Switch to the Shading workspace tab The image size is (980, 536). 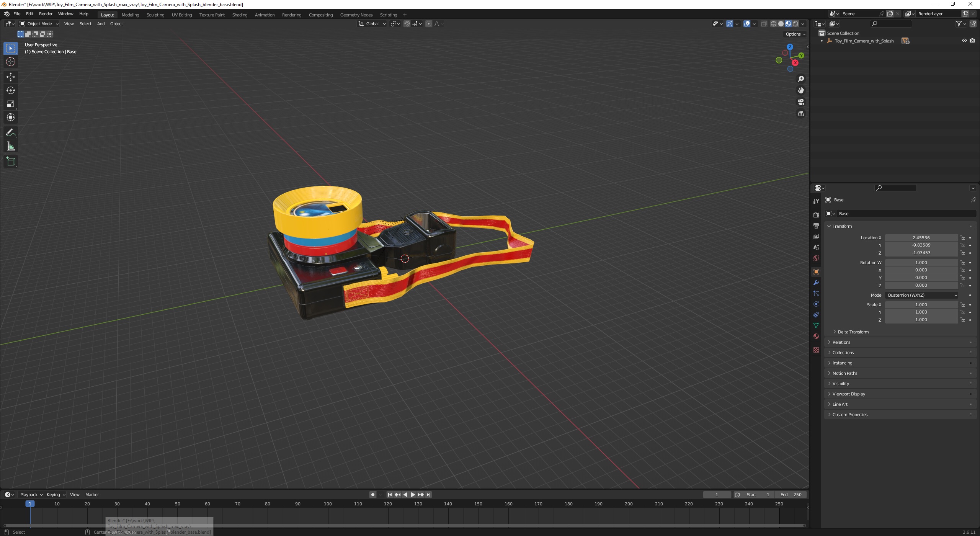240,15
